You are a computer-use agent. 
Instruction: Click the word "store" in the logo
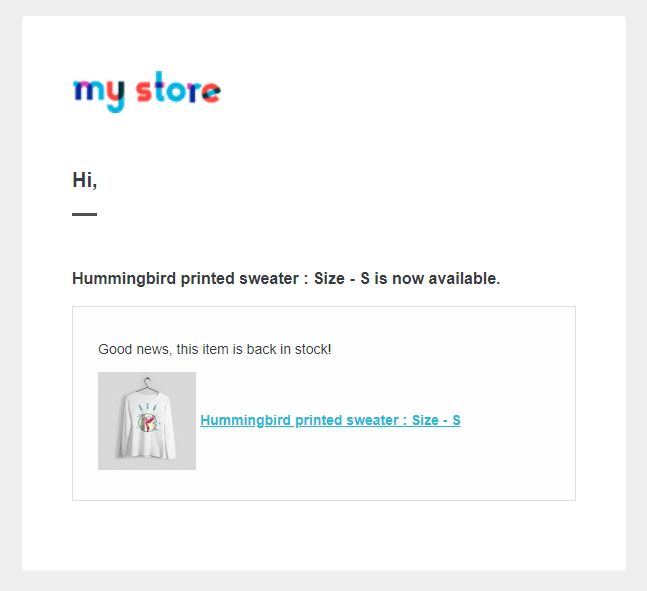click(178, 90)
